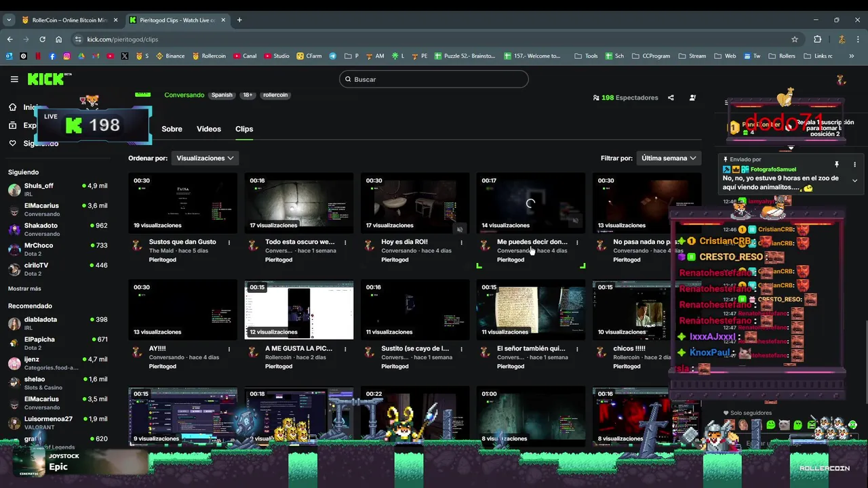Open options for clip Todo esta oscuro
868x488 pixels.
[345, 242]
